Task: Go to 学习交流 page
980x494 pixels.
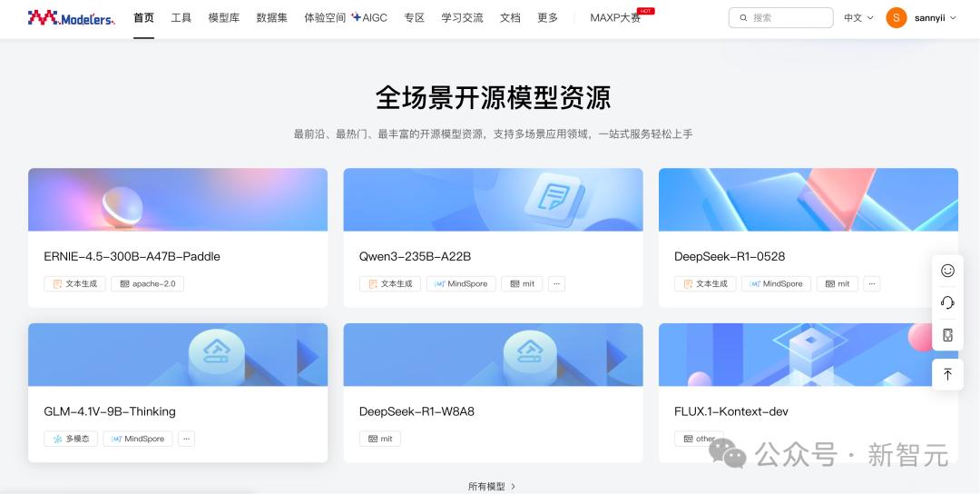Action: pyautogui.click(x=463, y=18)
